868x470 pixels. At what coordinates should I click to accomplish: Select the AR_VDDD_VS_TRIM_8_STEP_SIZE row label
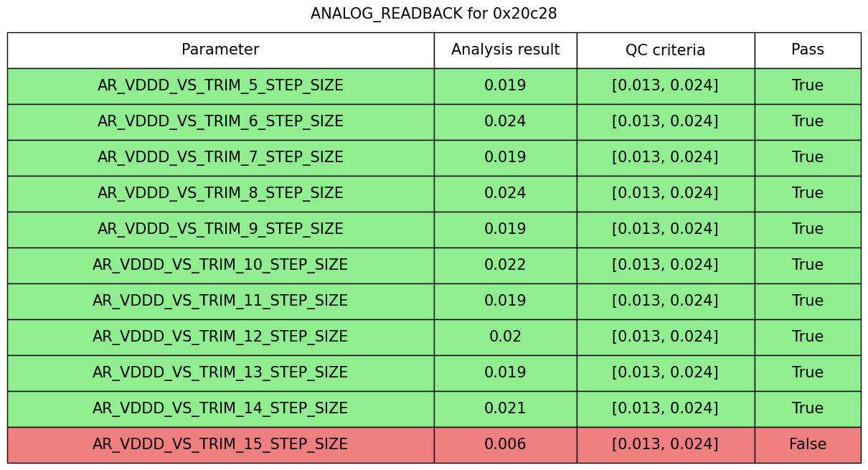point(220,194)
